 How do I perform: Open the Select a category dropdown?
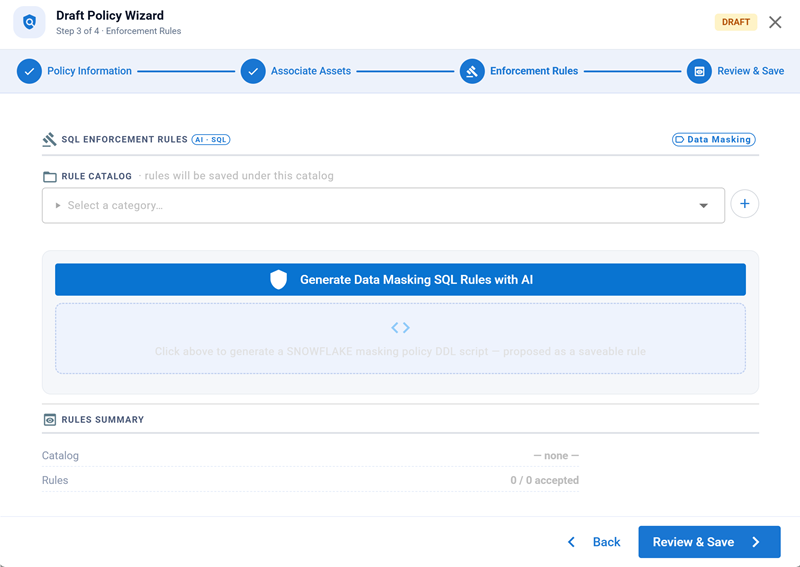click(x=383, y=205)
